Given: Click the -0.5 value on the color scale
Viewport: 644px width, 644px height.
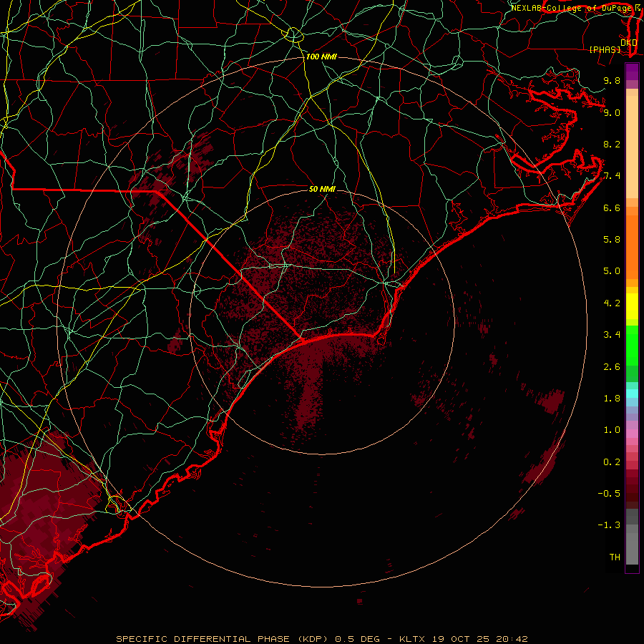Looking at the screenshot, I should point(609,494).
